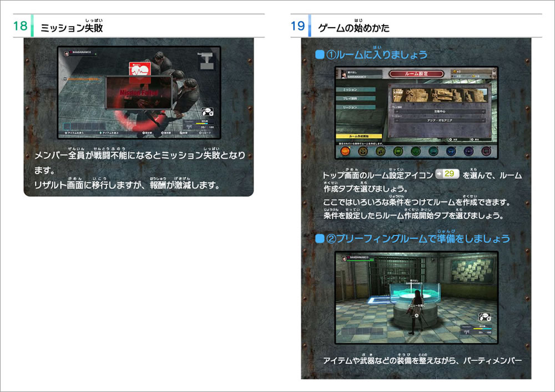This screenshot has width=555, height=392.
Task: Click the red ルーム設定 title banner
Action: [416, 74]
